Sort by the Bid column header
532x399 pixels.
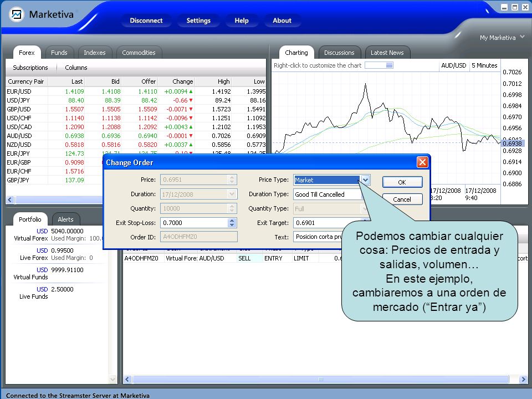click(x=103, y=81)
